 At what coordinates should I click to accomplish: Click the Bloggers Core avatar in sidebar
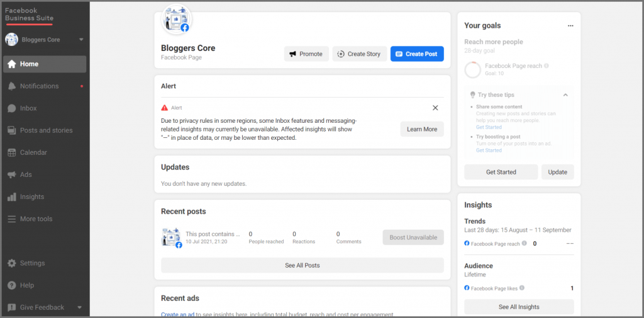coord(11,40)
